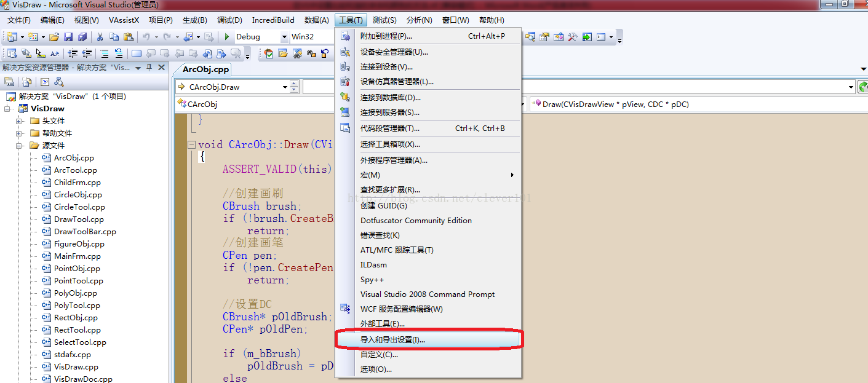Click the Undo arrow icon
868x383 pixels.
pos(146,37)
